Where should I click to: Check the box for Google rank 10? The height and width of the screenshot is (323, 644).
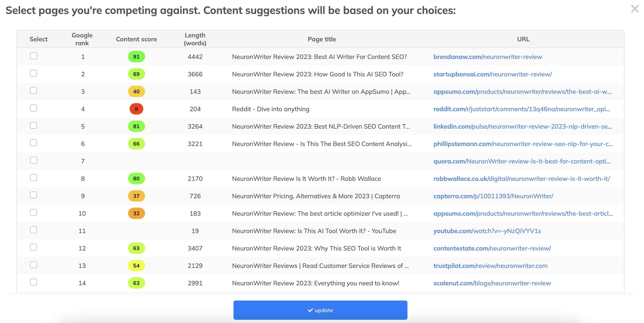[x=33, y=212]
